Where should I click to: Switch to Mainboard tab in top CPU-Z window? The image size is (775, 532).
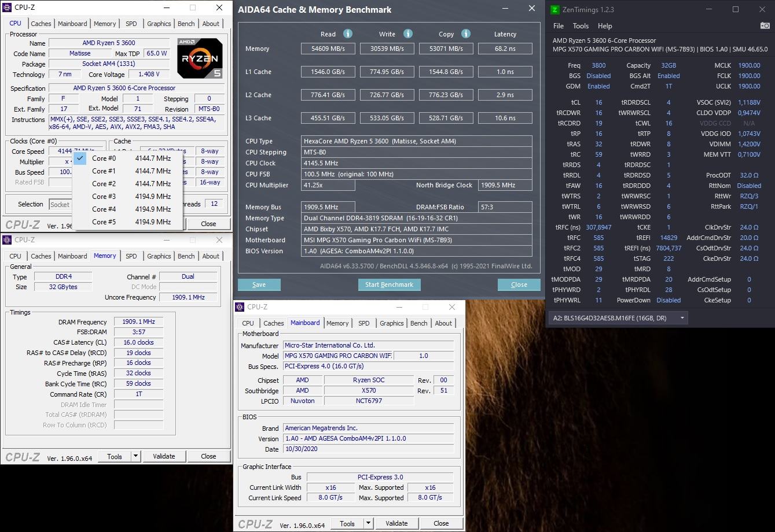click(72, 24)
